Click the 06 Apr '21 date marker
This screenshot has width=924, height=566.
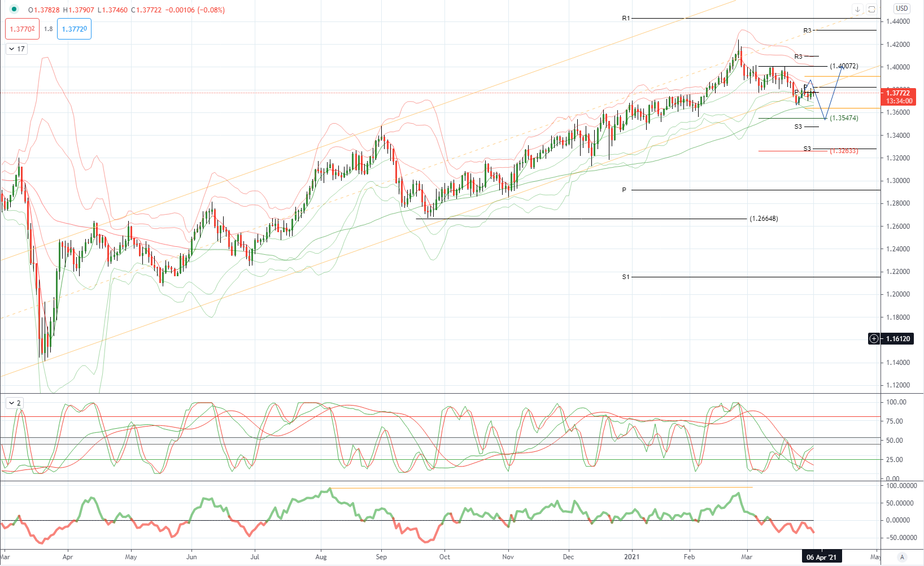click(821, 558)
